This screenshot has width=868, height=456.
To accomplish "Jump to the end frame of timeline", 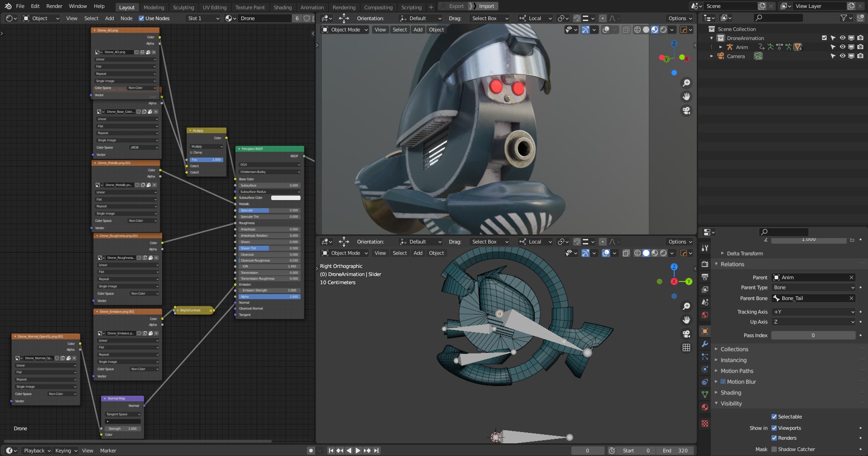I will coord(377,451).
